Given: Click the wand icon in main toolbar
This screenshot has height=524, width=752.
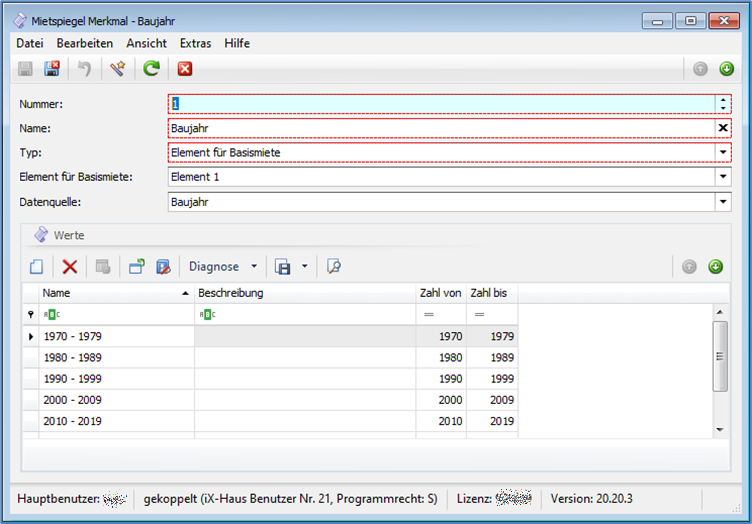Looking at the screenshot, I should pyautogui.click(x=118, y=69).
